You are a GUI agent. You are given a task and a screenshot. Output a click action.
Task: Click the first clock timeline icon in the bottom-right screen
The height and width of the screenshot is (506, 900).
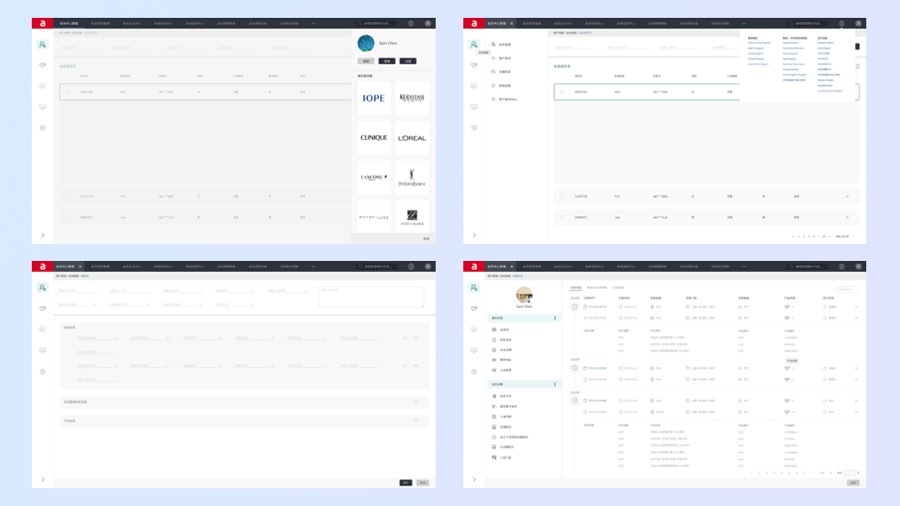(575, 307)
